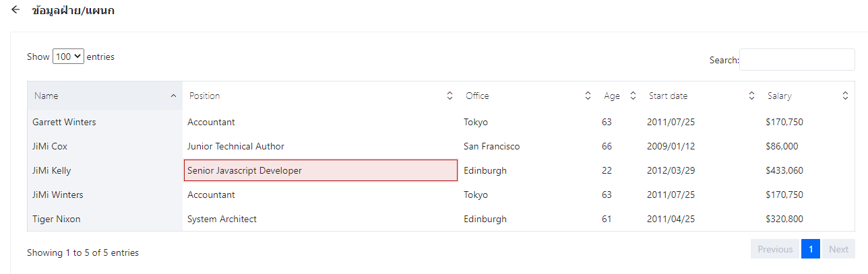Click the back arrow icon
Image resolution: width=868 pixels, height=274 pixels.
(15, 10)
